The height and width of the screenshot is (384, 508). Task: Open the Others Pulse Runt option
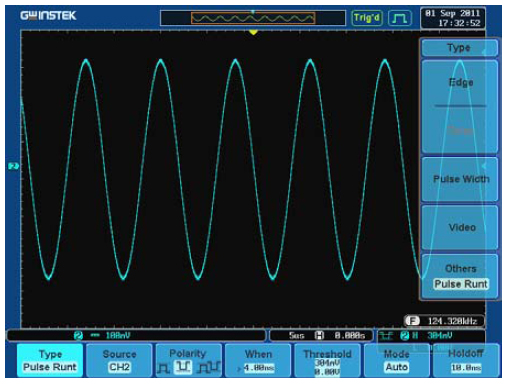460,276
